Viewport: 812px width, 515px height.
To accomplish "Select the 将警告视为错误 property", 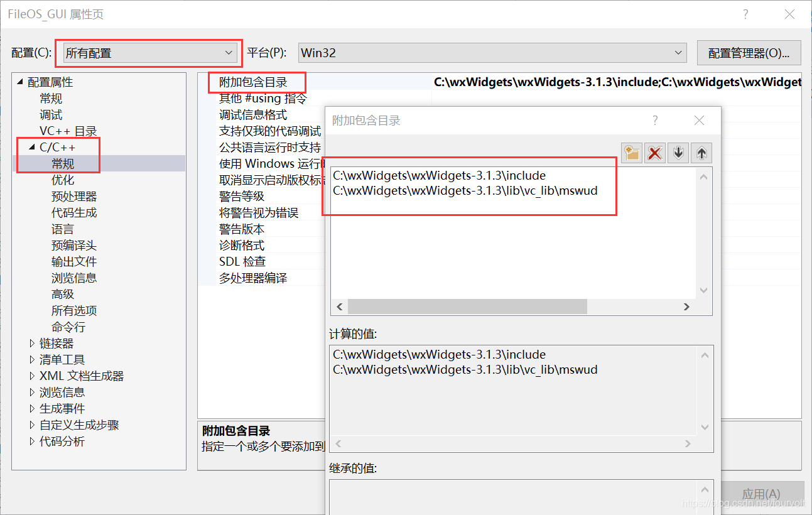I will click(x=259, y=213).
